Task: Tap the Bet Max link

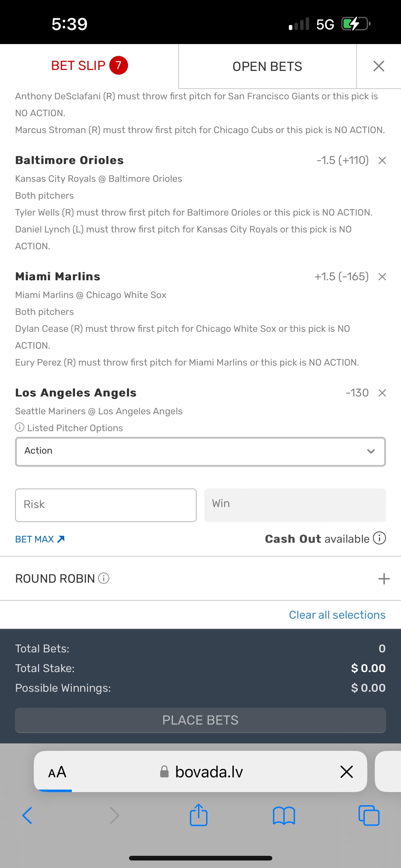Action: pyautogui.click(x=40, y=539)
